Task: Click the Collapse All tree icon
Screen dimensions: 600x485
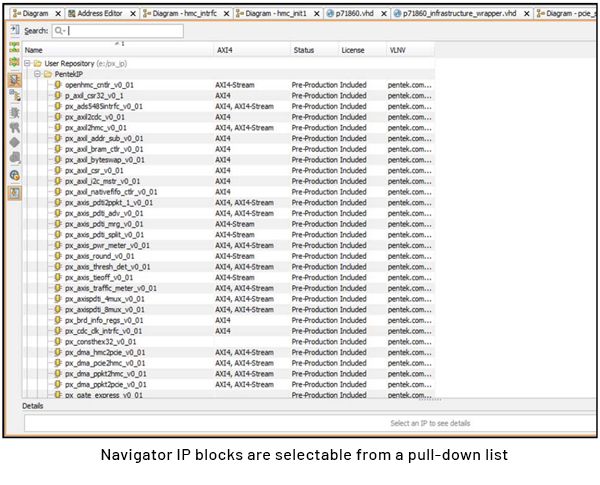Action: [15, 47]
